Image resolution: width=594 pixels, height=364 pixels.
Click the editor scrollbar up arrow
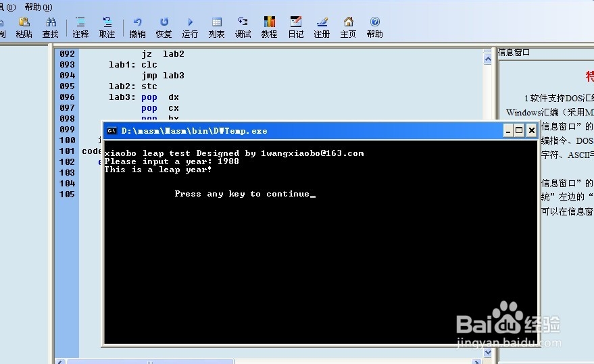click(488, 59)
